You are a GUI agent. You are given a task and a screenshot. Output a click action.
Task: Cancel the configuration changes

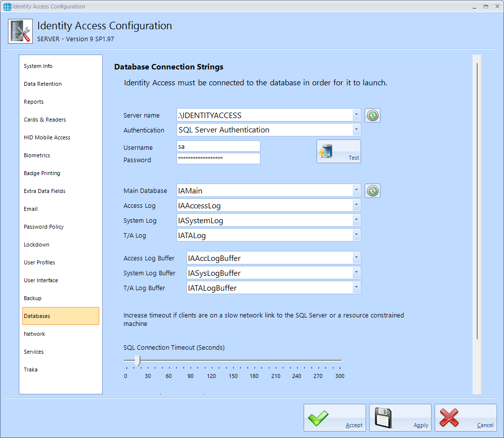click(466, 418)
